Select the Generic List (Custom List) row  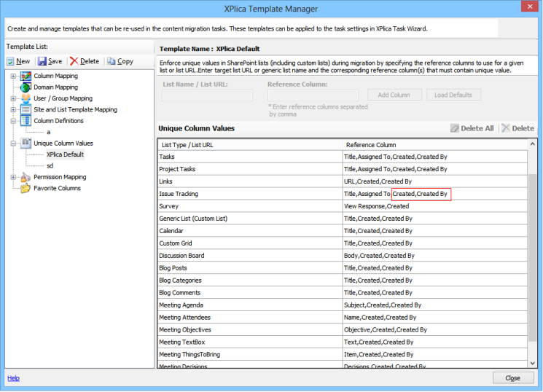343,219
